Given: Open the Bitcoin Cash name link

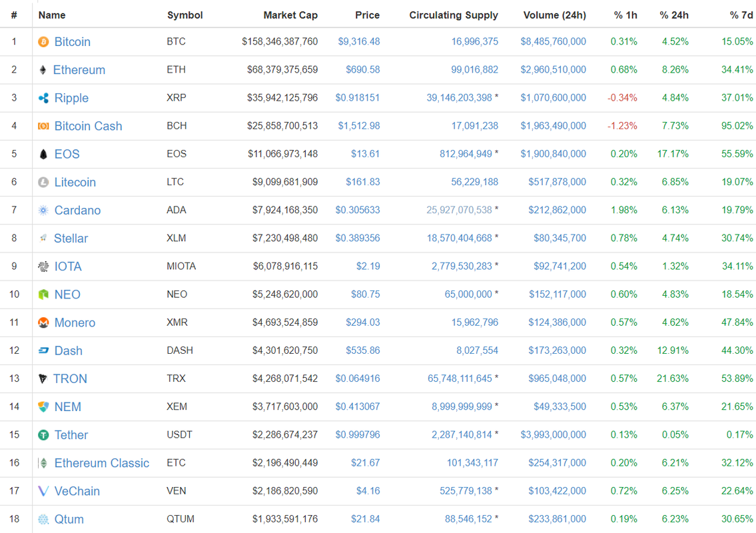Looking at the screenshot, I should point(88,126).
